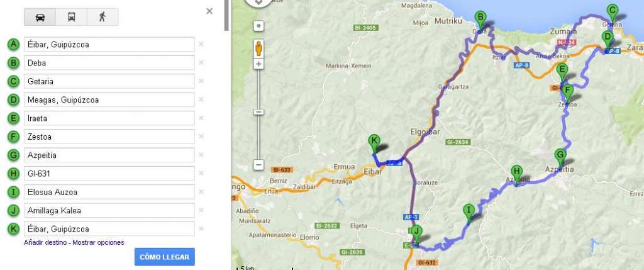Expand Mostrar opciones route options
This screenshot has width=644, height=270.
98,242
